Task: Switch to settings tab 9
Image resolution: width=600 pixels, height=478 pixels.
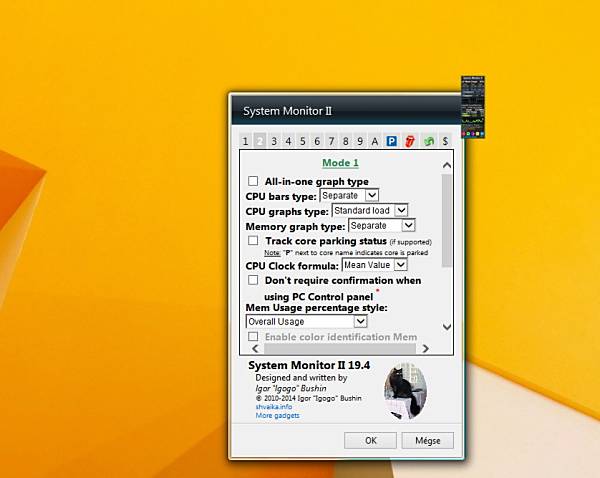Action: coord(360,141)
